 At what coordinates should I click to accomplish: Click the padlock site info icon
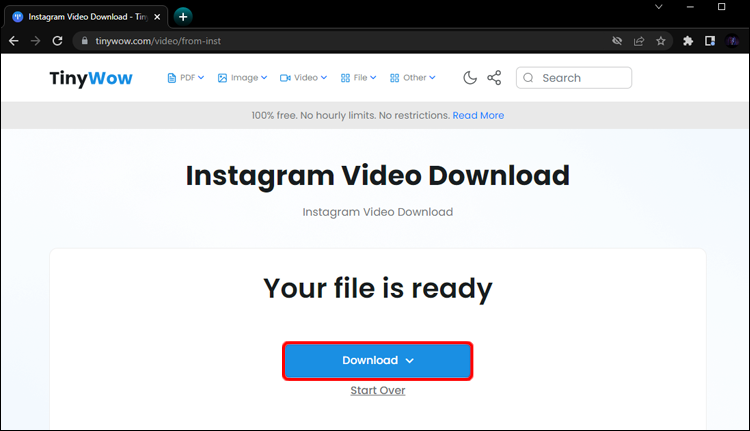pos(85,41)
